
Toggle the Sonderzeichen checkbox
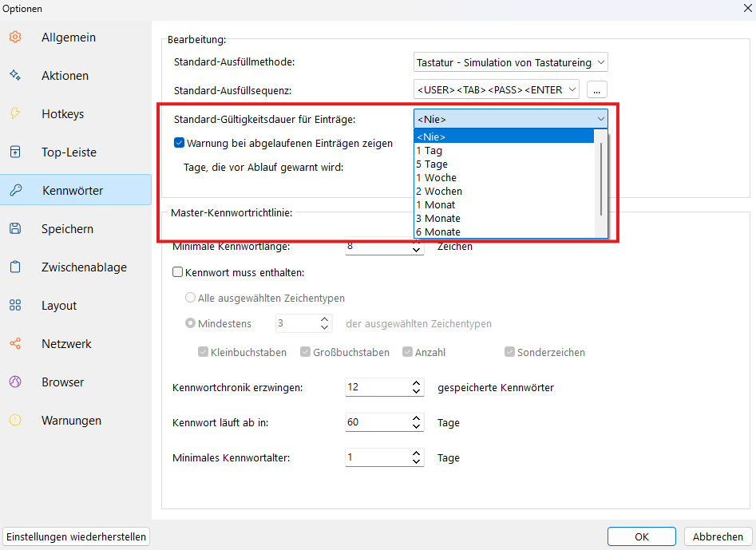pos(509,352)
